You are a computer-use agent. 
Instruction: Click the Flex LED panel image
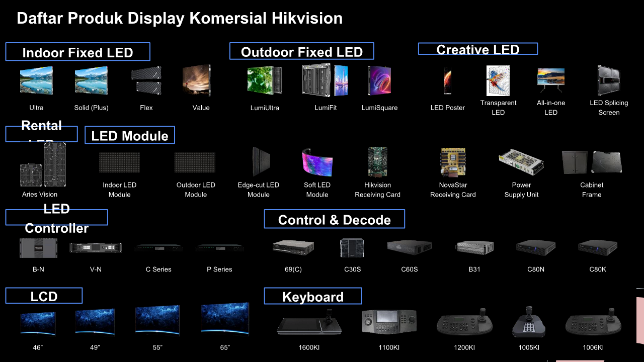pos(146,80)
